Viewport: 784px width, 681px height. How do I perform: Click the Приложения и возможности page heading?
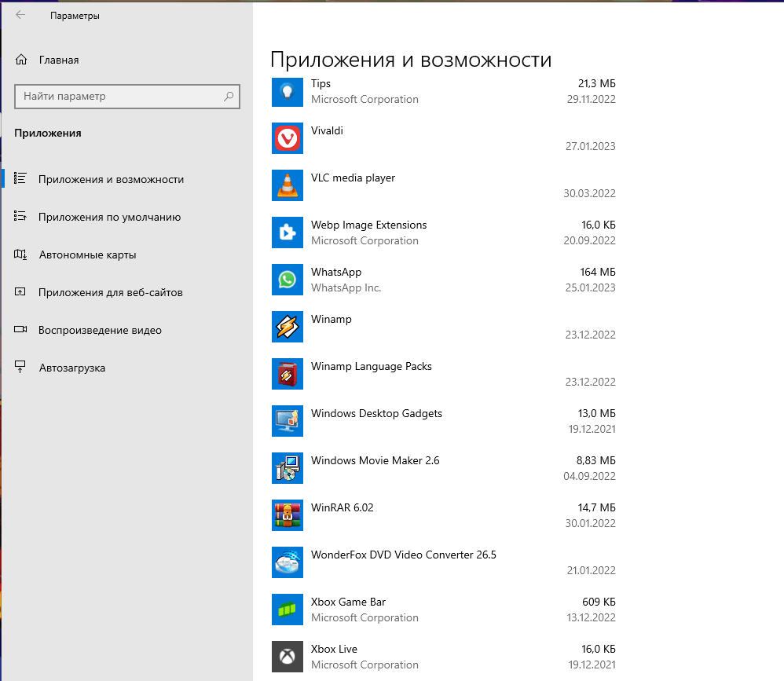pos(411,60)
